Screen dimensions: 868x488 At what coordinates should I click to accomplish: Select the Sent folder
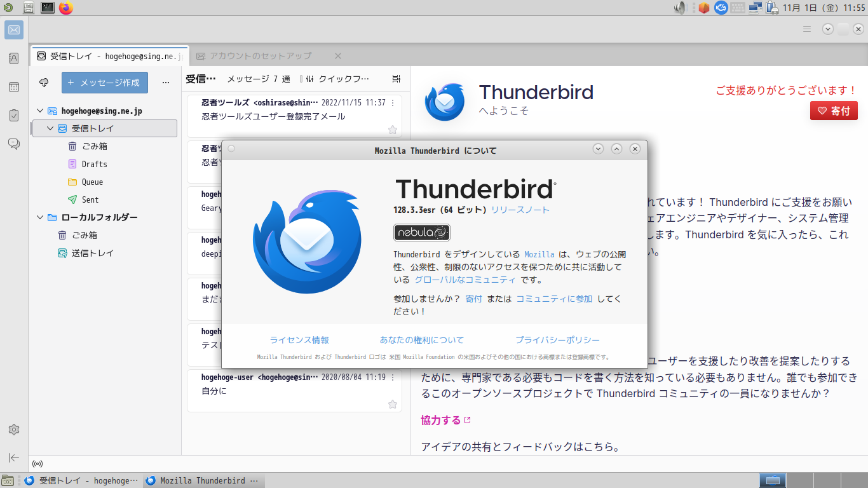tap(105, 200)
